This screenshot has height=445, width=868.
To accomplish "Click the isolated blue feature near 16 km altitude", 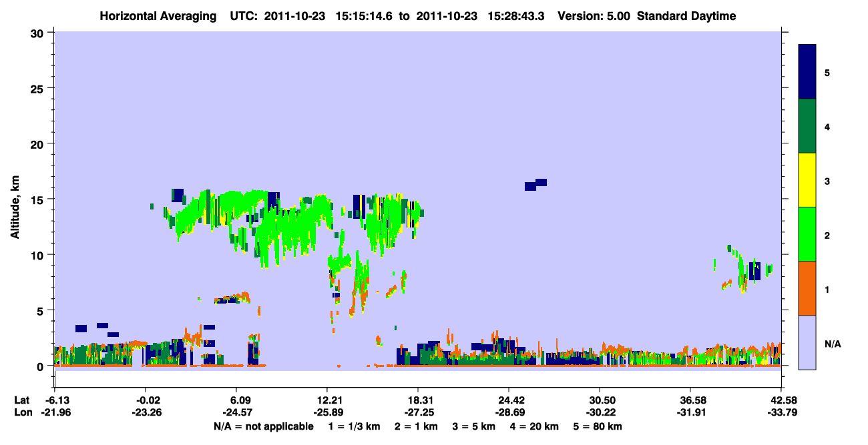I will pos(535,185).
